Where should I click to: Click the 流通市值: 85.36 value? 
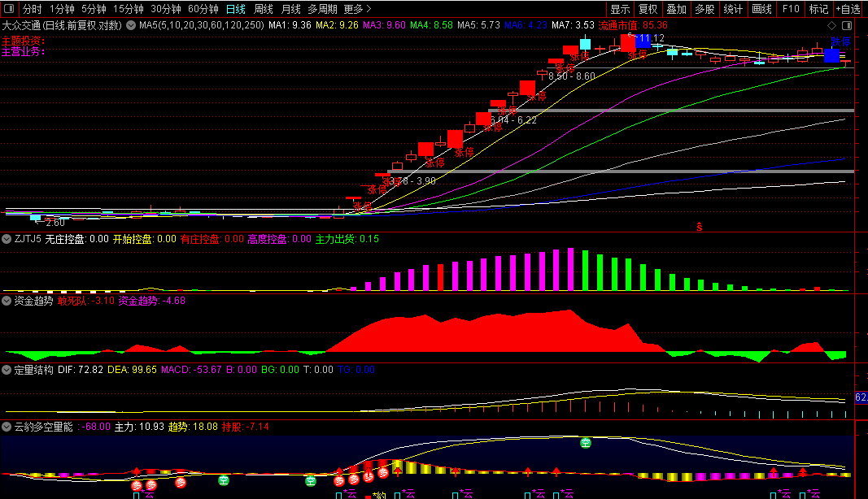(x=633, y=25)
